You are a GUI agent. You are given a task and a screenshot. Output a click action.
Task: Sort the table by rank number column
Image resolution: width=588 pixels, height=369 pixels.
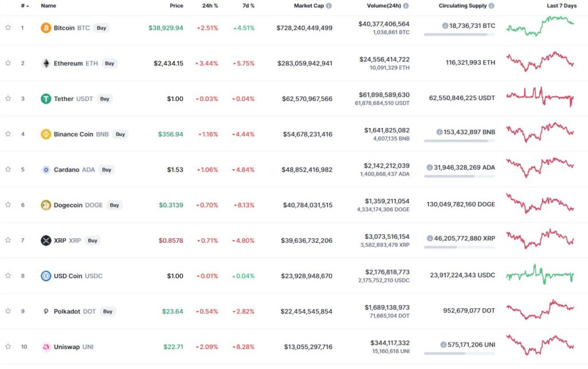coord(24,6)
